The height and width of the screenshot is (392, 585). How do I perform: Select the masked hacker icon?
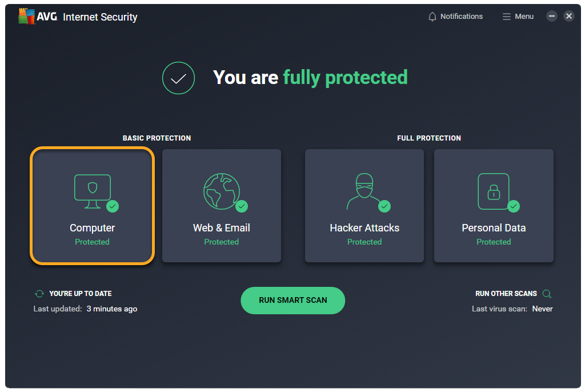(x=364, y=191)
